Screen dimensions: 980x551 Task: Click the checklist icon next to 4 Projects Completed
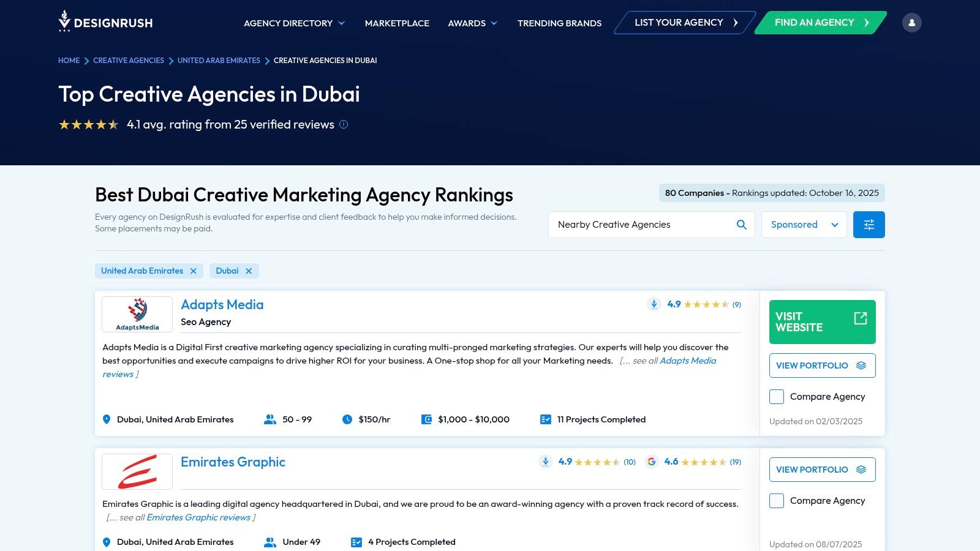coord(356,542)
